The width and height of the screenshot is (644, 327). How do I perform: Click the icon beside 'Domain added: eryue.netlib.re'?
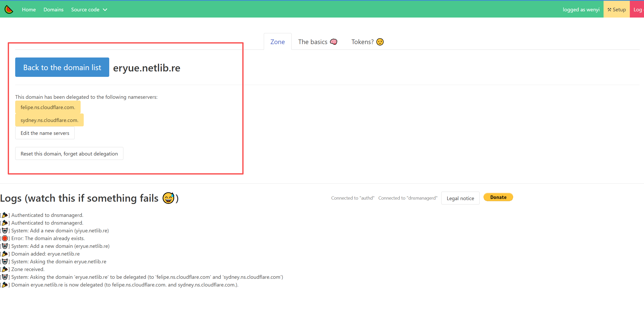pos(5,254)
